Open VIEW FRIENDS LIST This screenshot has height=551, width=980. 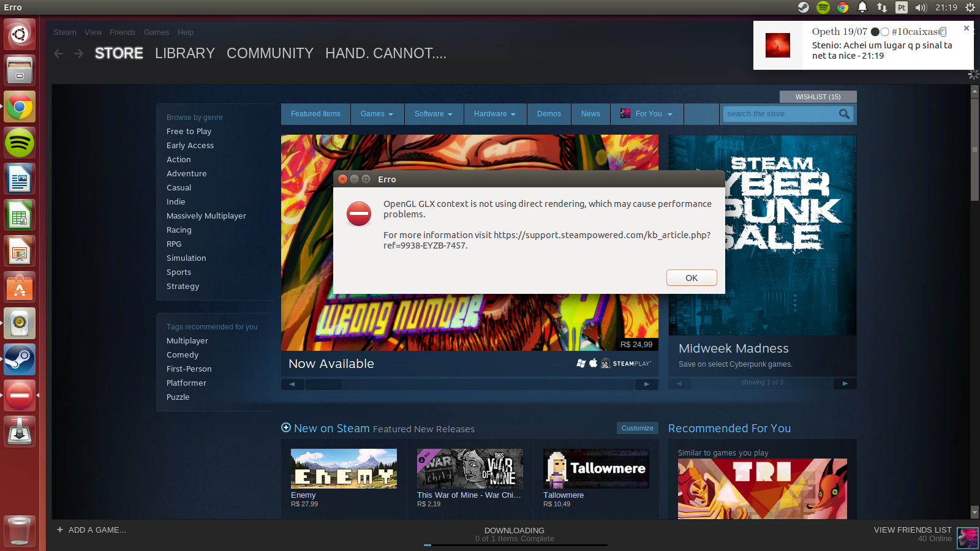913,530
